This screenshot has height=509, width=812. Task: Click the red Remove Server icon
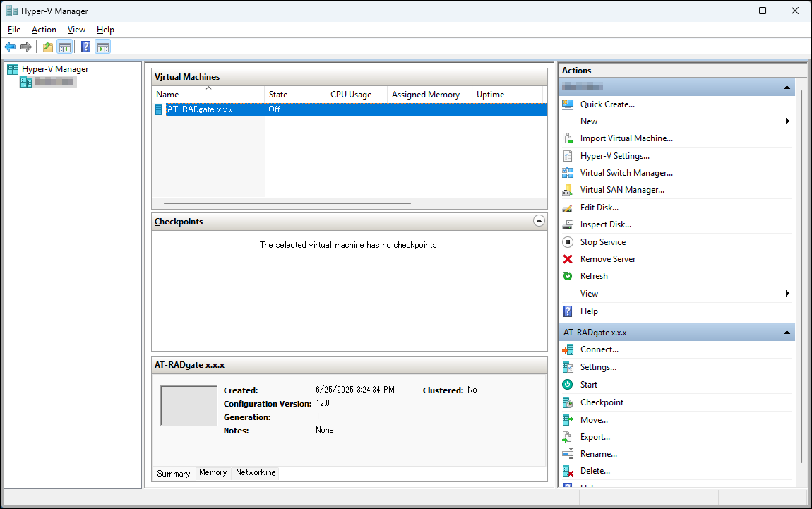click(x=568, y=259)
